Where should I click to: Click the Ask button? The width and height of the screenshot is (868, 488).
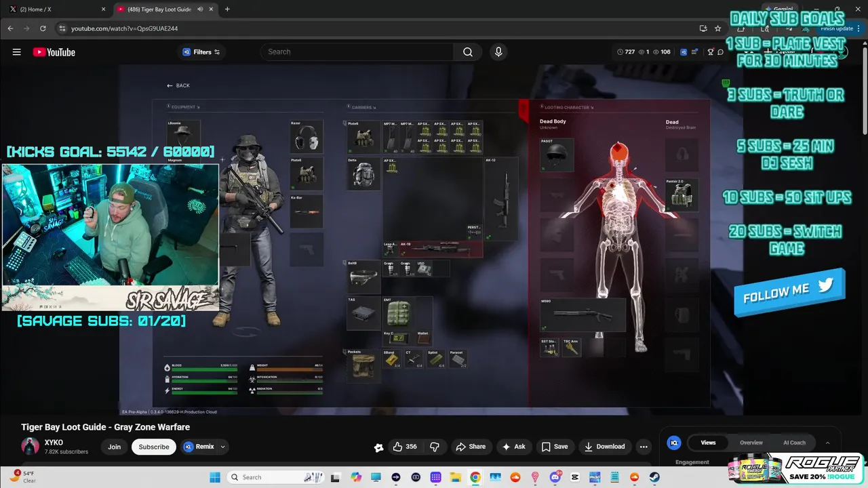coord(514,447)
